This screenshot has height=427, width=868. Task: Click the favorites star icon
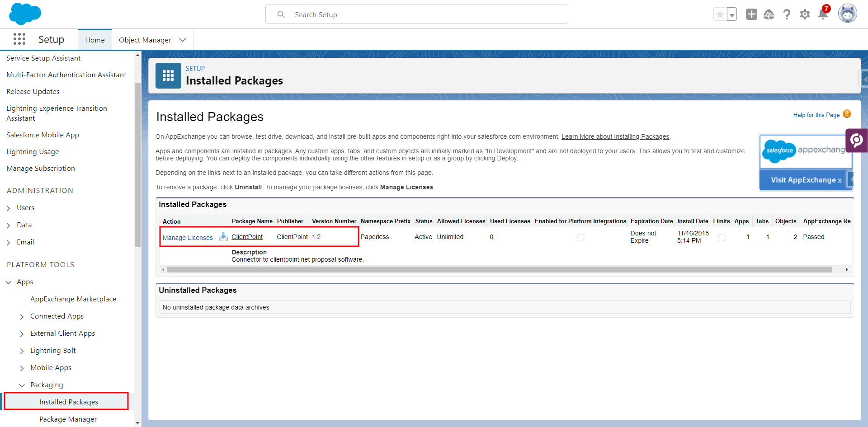720,14
